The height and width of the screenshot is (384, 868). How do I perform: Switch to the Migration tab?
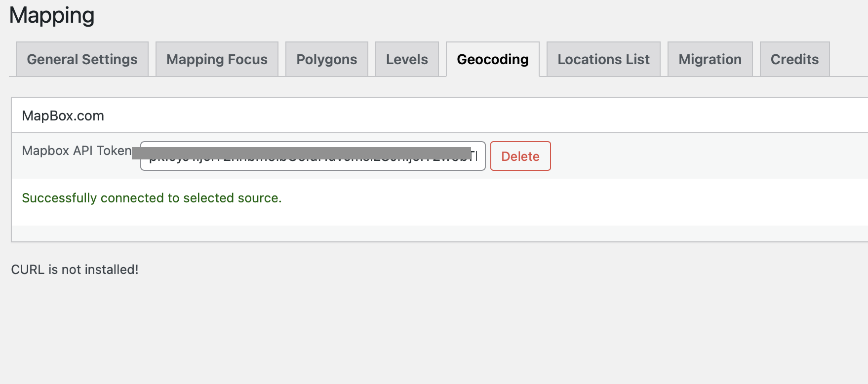click(710, 59)
